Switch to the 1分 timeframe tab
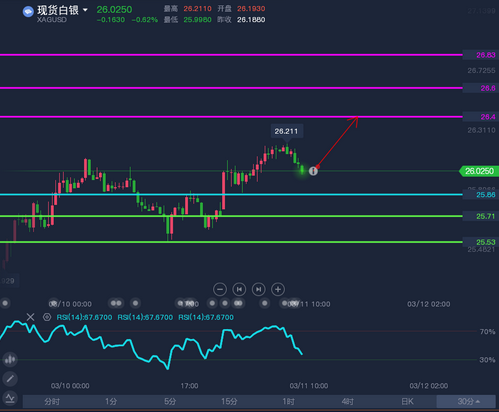Viewport: 499px width, 412px height. pyautogui.click(x=111, y=401)
